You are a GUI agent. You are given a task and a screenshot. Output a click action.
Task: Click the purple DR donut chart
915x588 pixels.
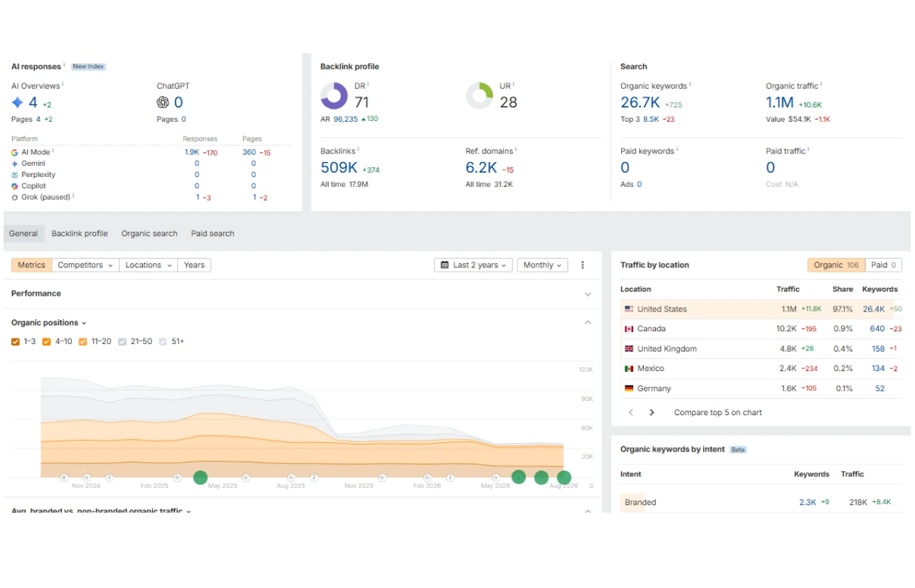point(334,96)
